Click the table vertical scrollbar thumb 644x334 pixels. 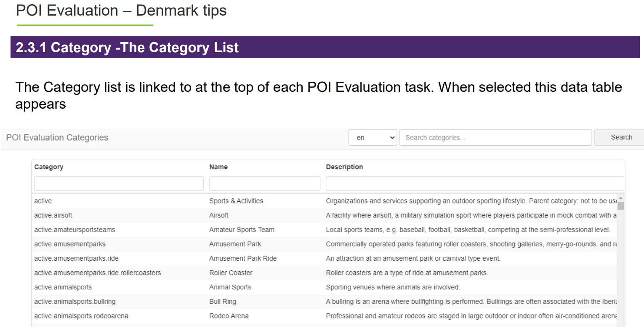point(621,206)
